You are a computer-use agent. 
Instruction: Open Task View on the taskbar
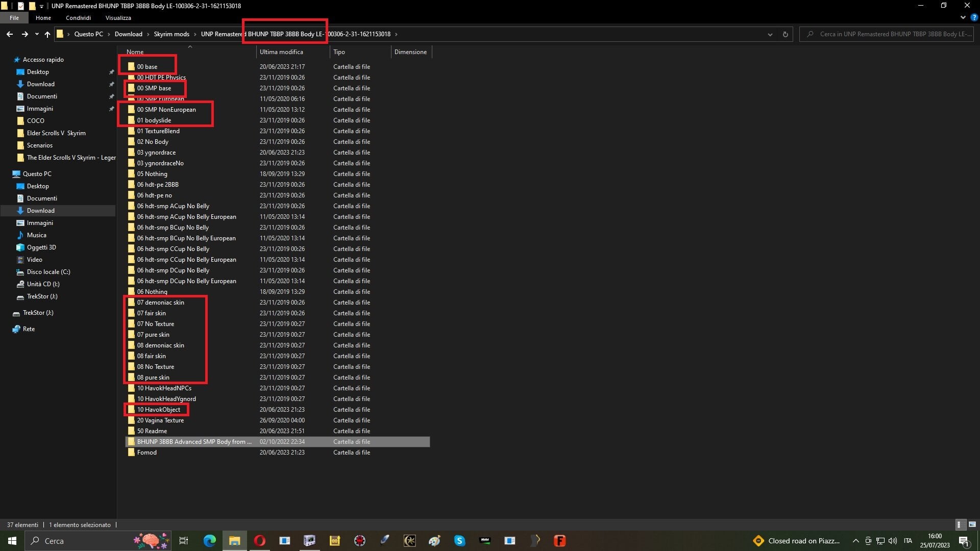(x=184, y=541)
